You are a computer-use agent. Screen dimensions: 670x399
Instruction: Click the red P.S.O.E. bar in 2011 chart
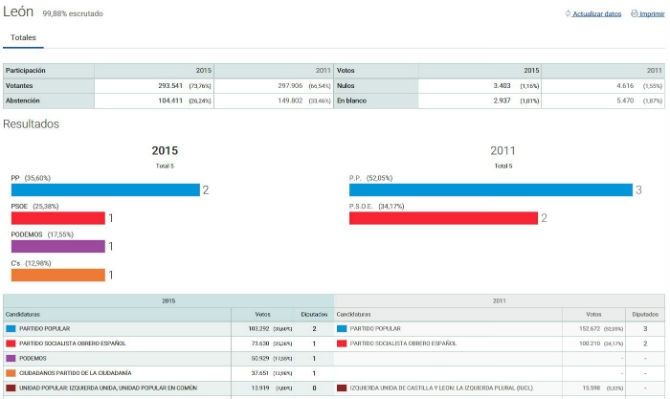444,218
